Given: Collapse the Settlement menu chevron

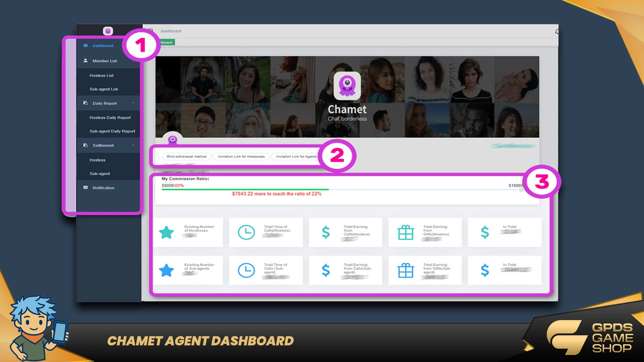Looking at the screenshot, I should (133, 145).
